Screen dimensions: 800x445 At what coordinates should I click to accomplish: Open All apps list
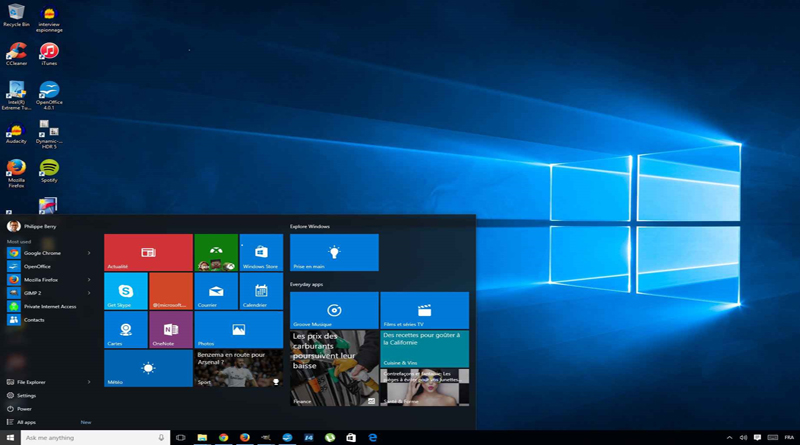point(26,422)
